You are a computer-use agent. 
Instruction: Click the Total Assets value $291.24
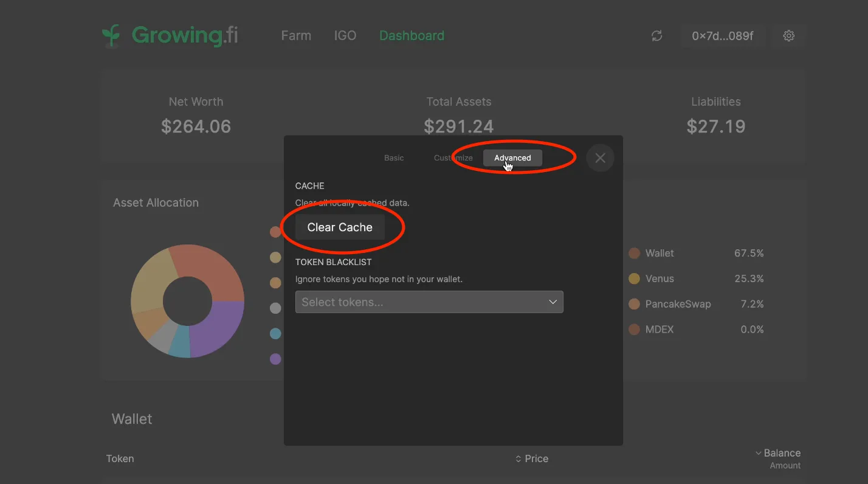pyautogui.click(x=459, y=126)
